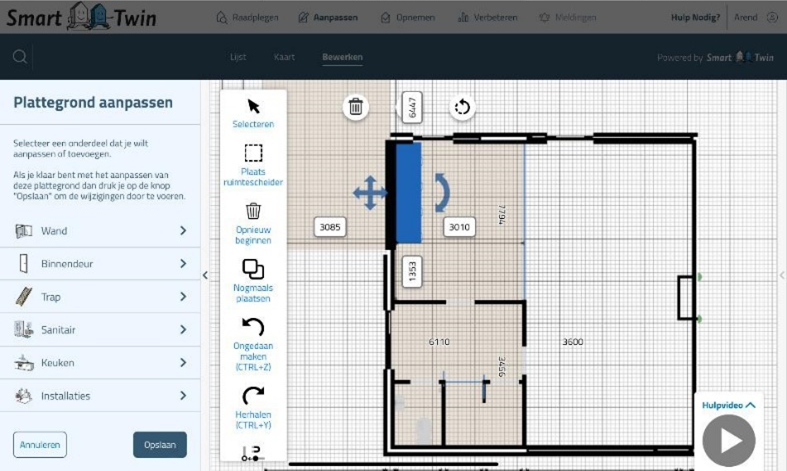Viewport: 787px width, 471px height.
Task: Select the Selecteren arrow tool
Action: click(x=253, y=106)
